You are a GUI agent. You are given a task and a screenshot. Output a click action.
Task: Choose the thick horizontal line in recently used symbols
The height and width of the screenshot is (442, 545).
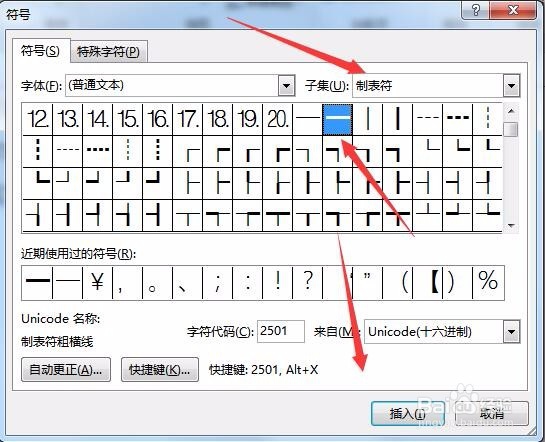pyautogui.click(x=38, y=282)
